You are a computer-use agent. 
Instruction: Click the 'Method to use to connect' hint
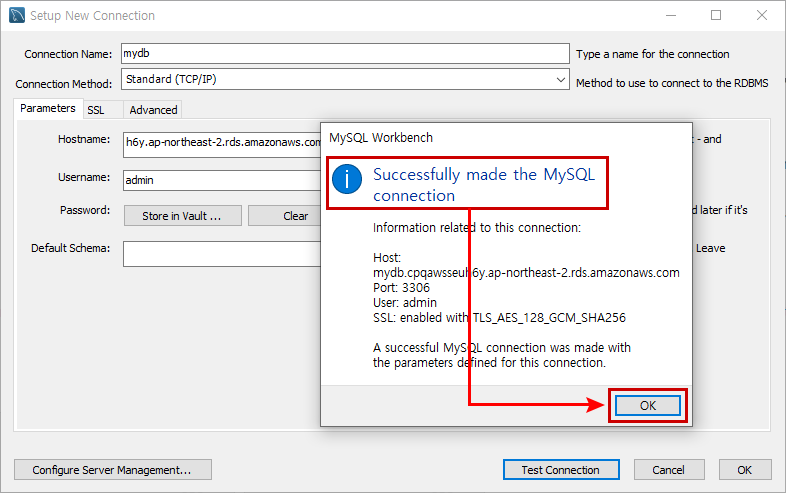click(x=672, y=83)
